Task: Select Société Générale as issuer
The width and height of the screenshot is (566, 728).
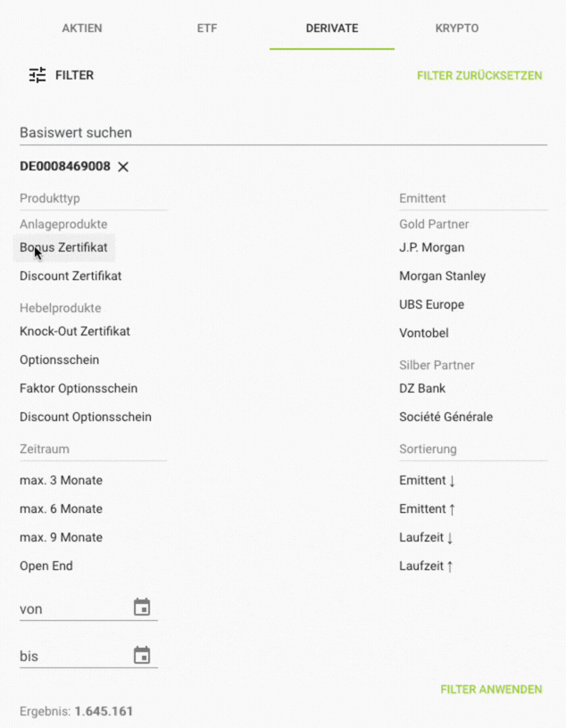Action: (x=445, y=418)
